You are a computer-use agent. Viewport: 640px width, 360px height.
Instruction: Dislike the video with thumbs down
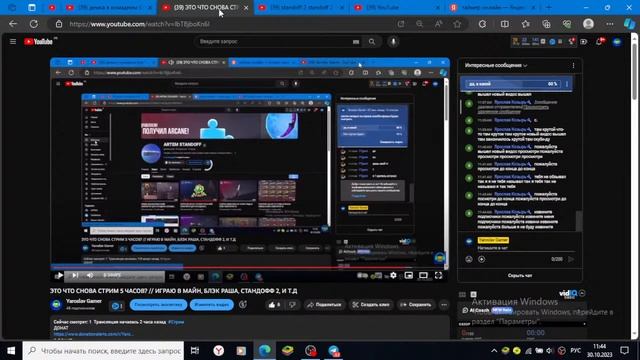292,305
